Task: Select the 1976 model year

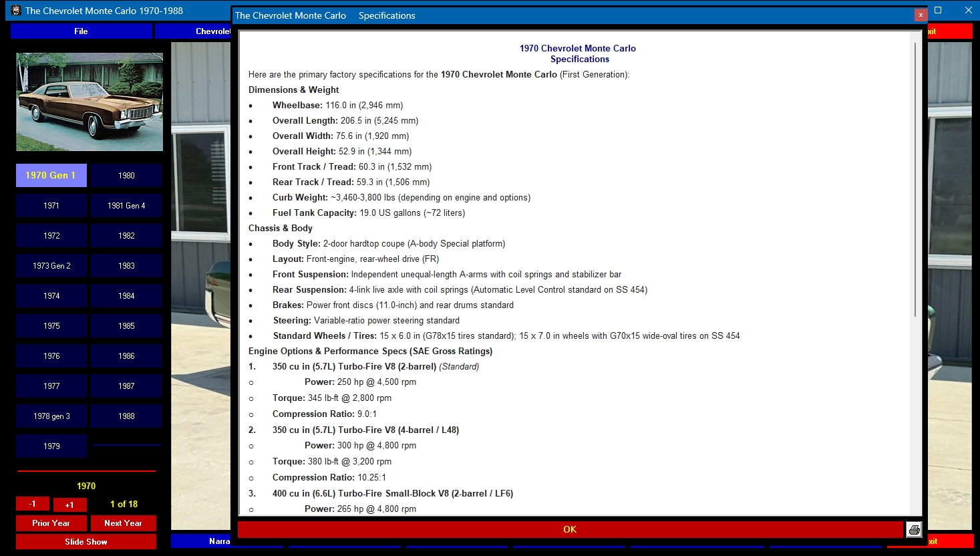Action: (x=51, y=356)
